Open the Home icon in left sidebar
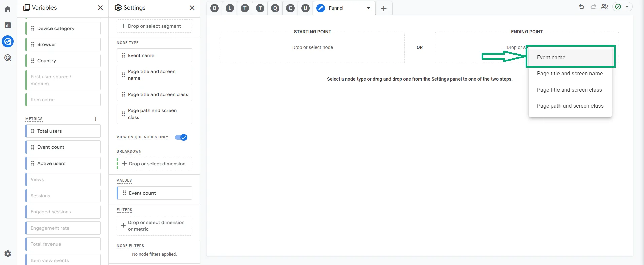 tap(8, 9)
